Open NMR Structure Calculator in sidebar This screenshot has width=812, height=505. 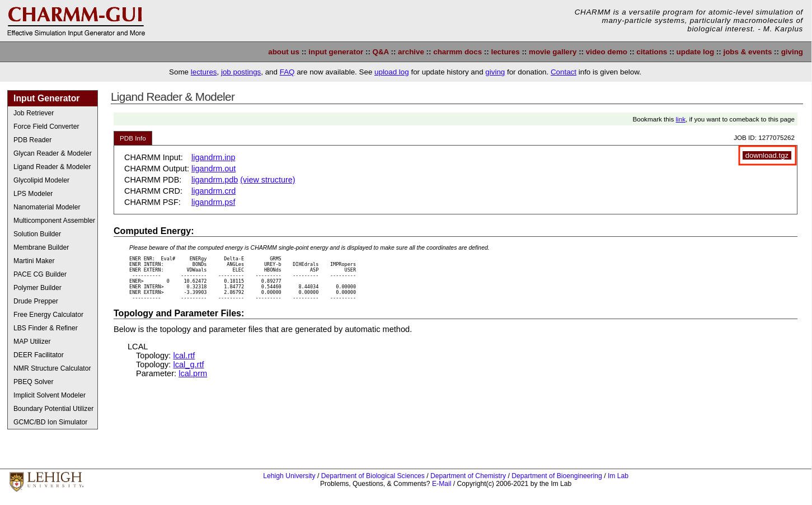pyautogui.click(x=53, y=368)
